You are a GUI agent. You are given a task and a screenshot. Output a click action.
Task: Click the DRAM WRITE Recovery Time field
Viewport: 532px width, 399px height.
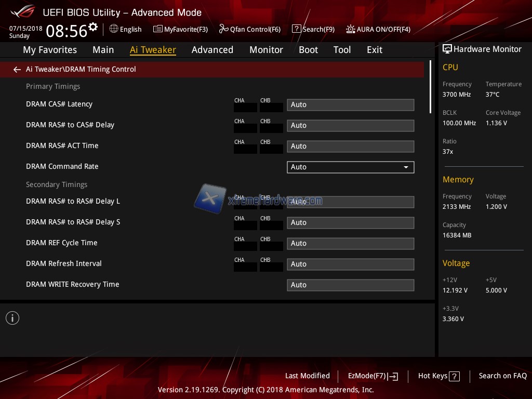point(350,285)
